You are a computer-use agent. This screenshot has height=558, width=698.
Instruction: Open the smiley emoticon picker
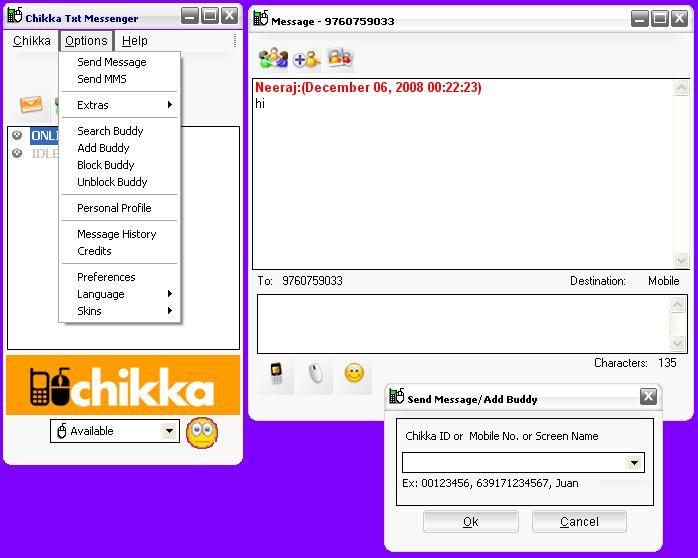[353, 373]
